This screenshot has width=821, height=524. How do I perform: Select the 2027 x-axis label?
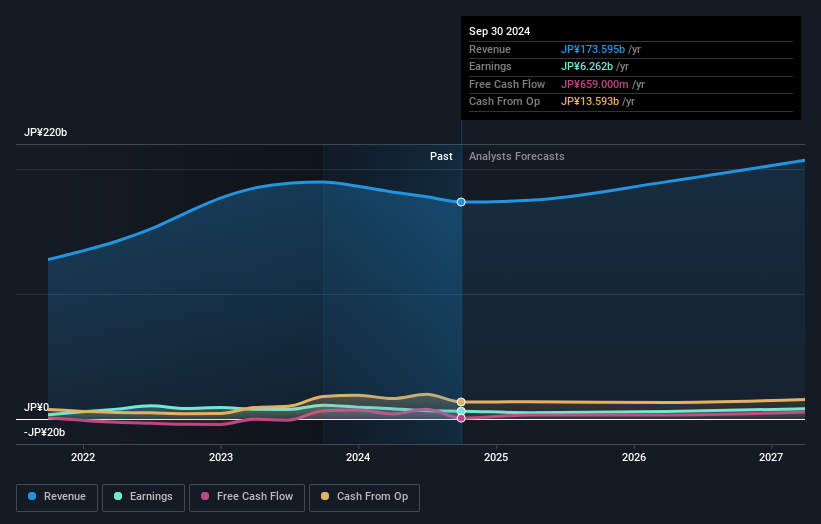point(771,458)
